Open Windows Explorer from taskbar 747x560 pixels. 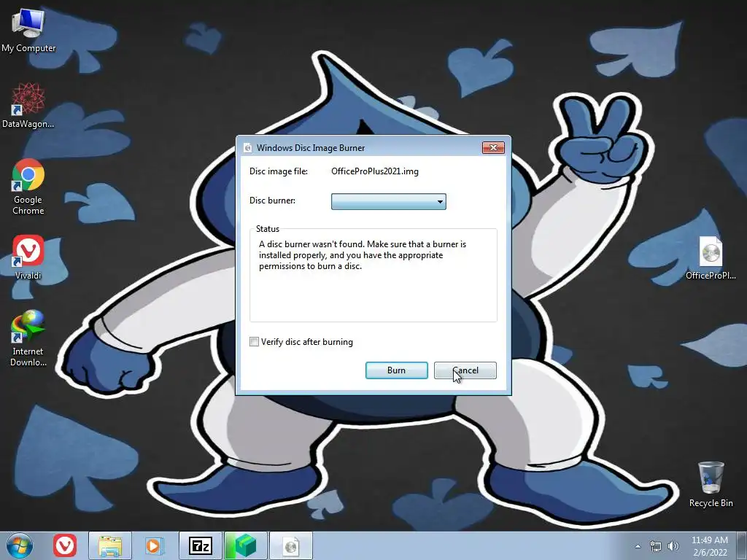coord(110,545)
